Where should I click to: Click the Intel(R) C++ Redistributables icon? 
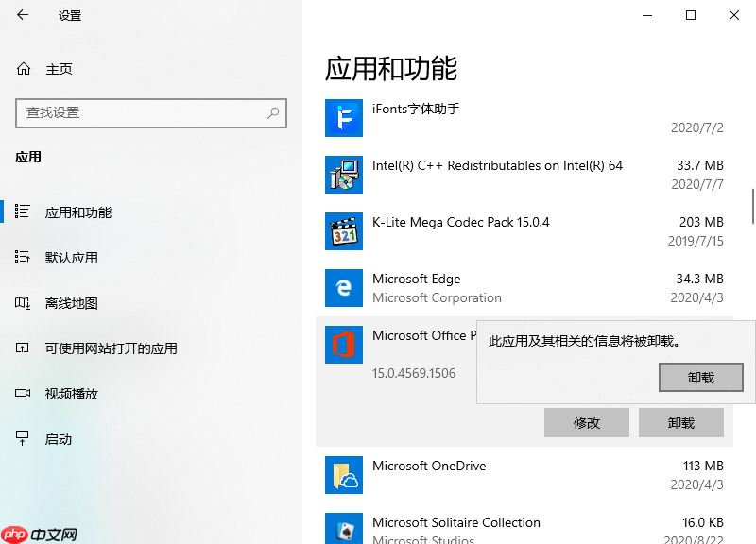point(343,175)
